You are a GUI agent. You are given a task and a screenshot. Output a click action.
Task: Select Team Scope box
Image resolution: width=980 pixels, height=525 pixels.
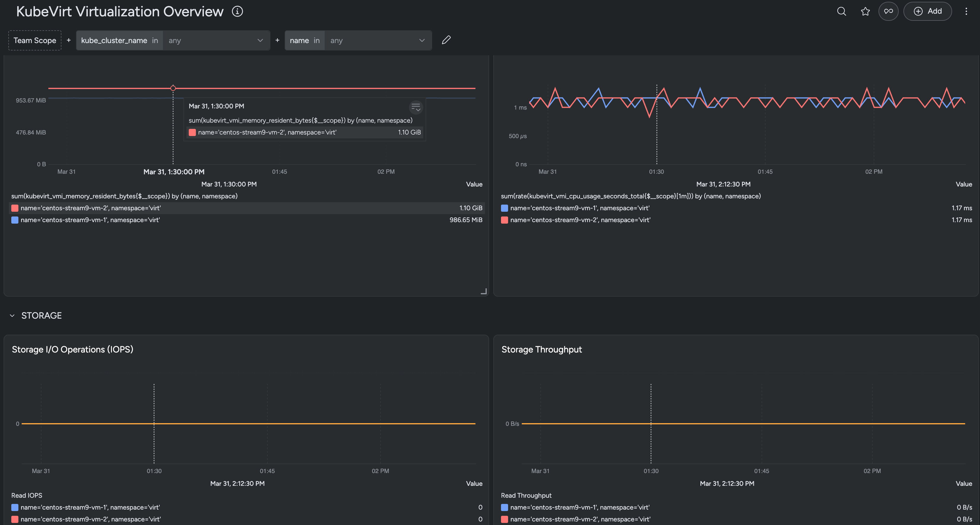[35, 40]
